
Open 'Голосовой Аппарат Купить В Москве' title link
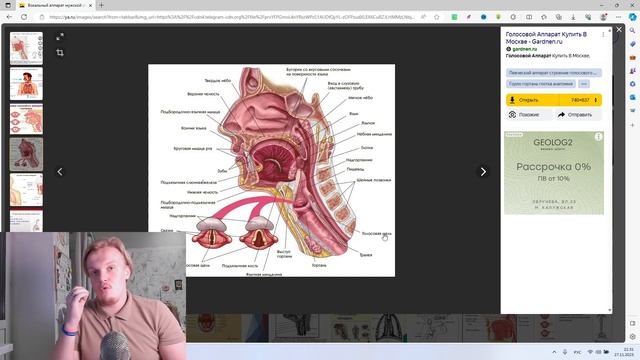546,38
